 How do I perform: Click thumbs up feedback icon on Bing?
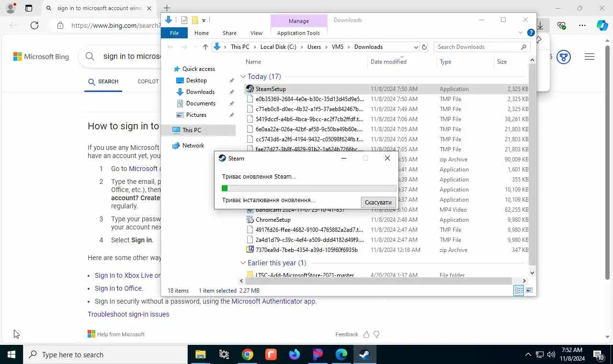point(366,334)
